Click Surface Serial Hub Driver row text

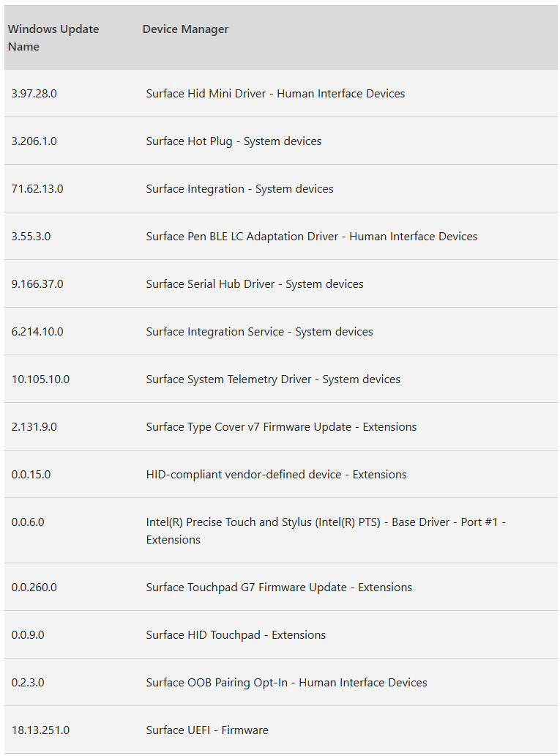(x=255, y=284)
